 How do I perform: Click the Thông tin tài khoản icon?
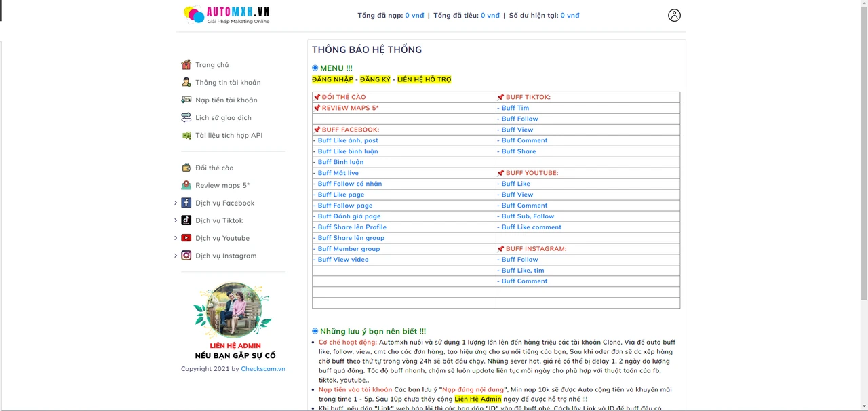click(186, 83)
